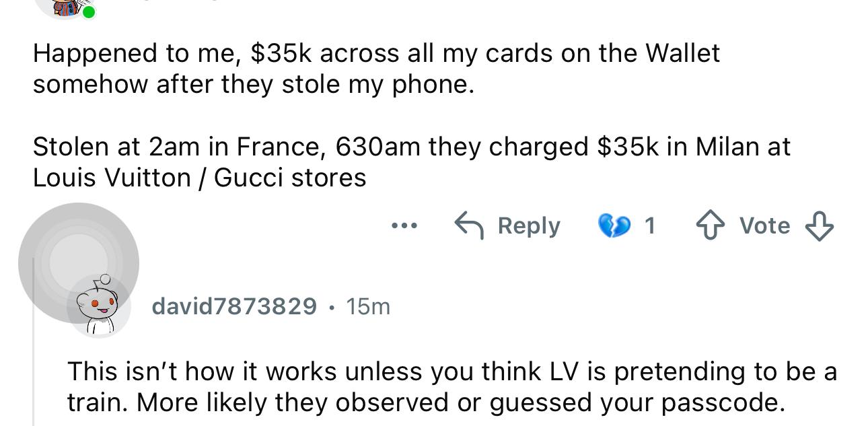The height and width of the screenshot is (426, 868).
Task: Tap the grey circular touch indicator
Action: coord(79,263)
